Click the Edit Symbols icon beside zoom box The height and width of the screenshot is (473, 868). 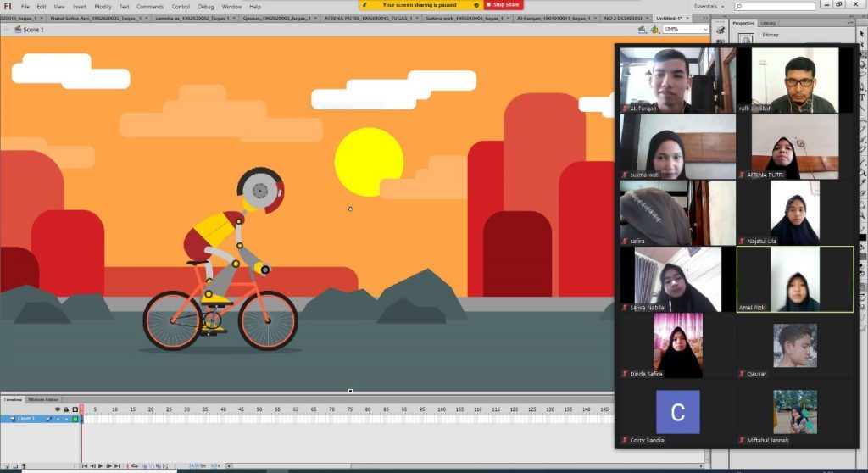pyautogui.click(x=655, y=29)
